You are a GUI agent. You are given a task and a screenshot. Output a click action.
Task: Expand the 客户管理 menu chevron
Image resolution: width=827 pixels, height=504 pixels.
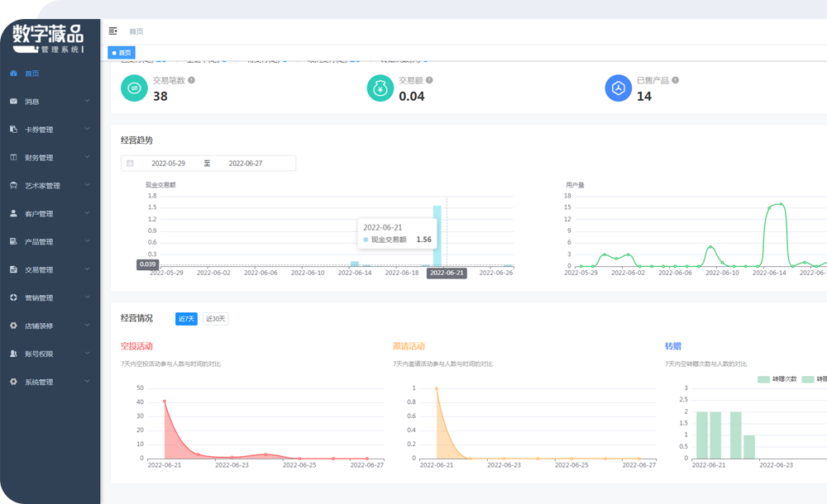[87, 213]
